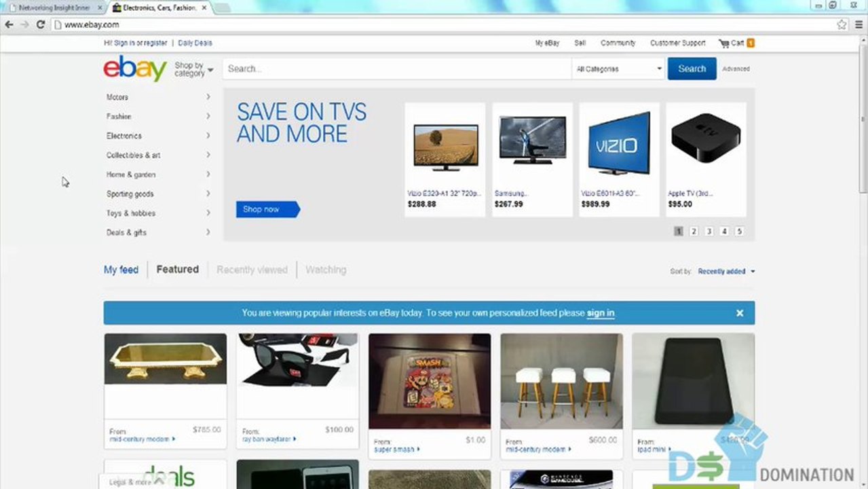Viewport: 868px width, 489px height.
Task: Click the register link
Action: pyautogui.click(x=155, y=43)
